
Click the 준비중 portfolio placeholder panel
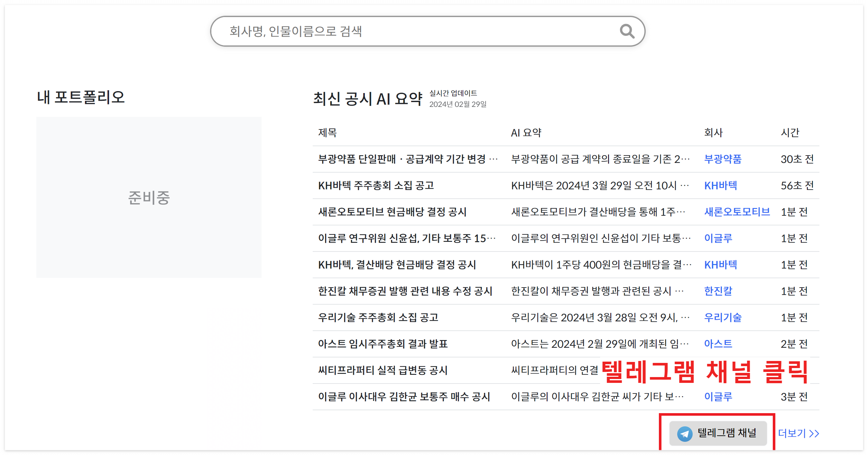point(149,198)
